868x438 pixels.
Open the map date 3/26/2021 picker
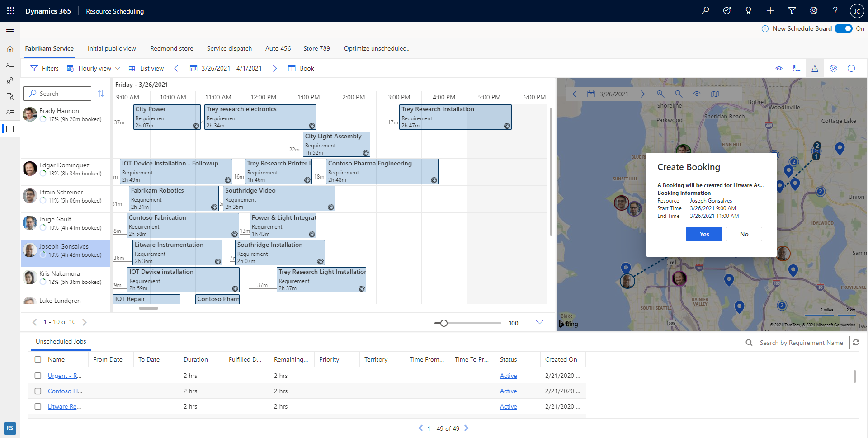click(x=608, y=94)
